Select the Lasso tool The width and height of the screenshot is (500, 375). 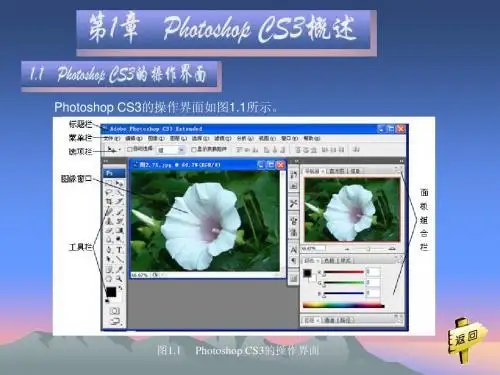click(109, 192)
